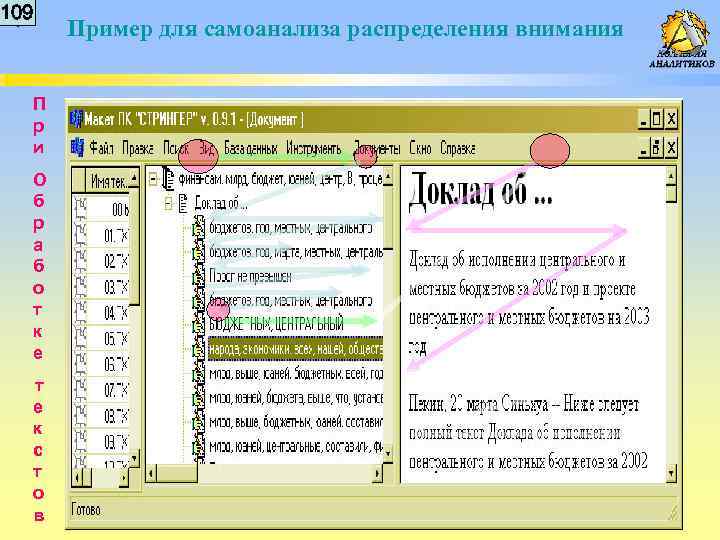The image size is (720, 540).
Task: Click the file icon of row '04.TX'
Action: click(80, 312)
